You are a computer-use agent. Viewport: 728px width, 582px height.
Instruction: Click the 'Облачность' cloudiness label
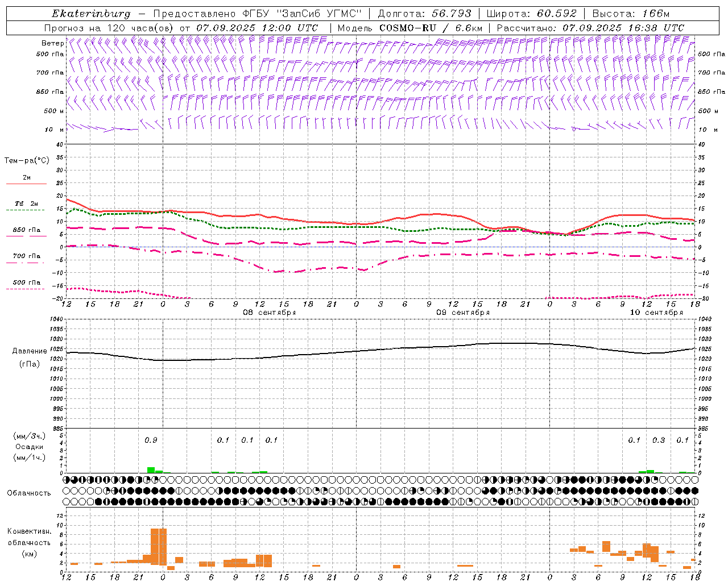[29, 493]
